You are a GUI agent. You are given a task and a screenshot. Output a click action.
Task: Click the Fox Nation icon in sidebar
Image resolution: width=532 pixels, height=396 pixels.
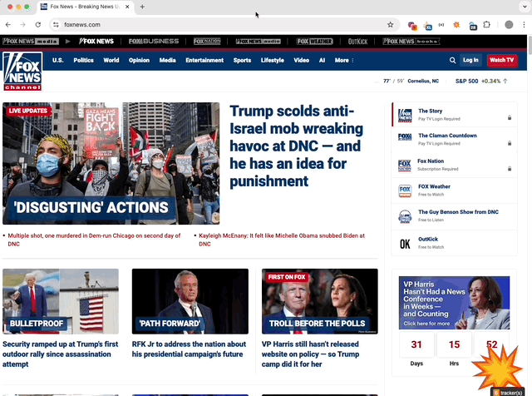405,166
